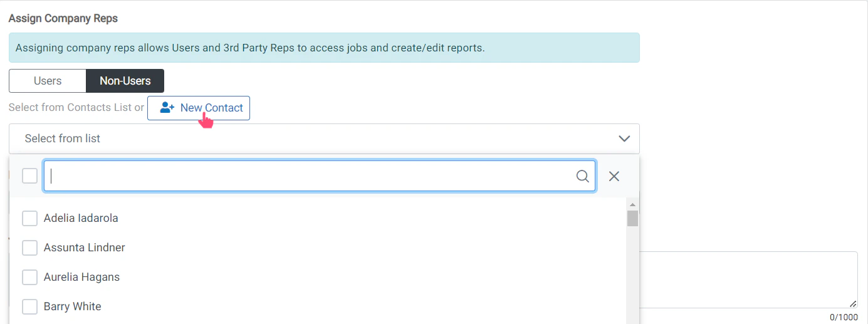Collapse dropdown using the chevron arrow

pyautogui.click(x=624, y=138)
